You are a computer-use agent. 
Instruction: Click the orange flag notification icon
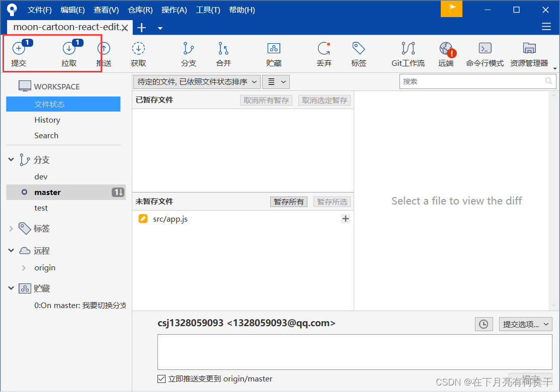pyautogui.click(x=451, y=9)
